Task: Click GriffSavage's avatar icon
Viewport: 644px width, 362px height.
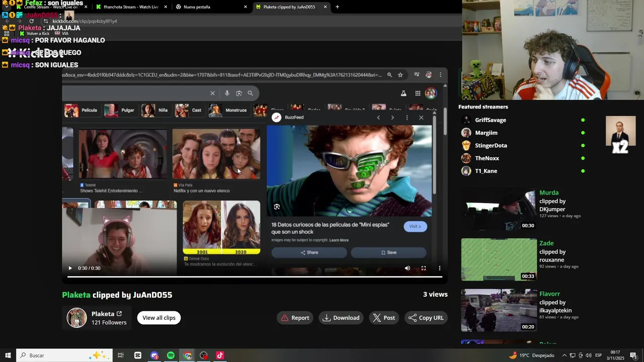Action: click(466, 120)
